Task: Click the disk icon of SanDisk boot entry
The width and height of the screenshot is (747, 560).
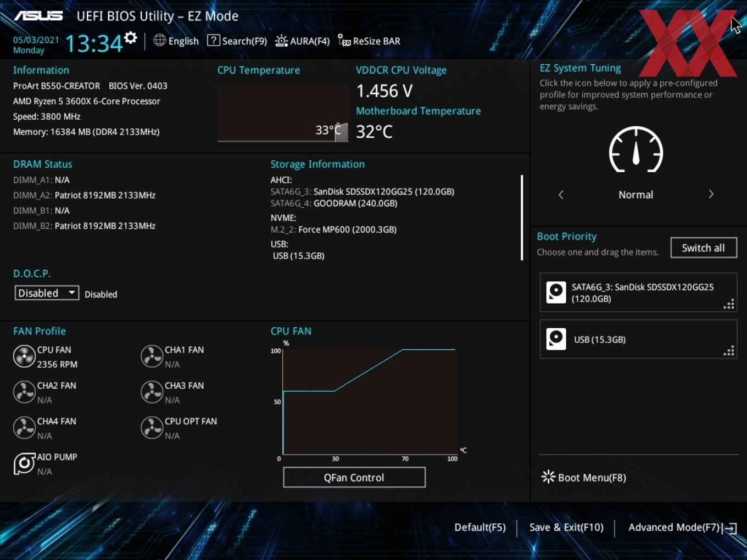Action: click(556, 292)
